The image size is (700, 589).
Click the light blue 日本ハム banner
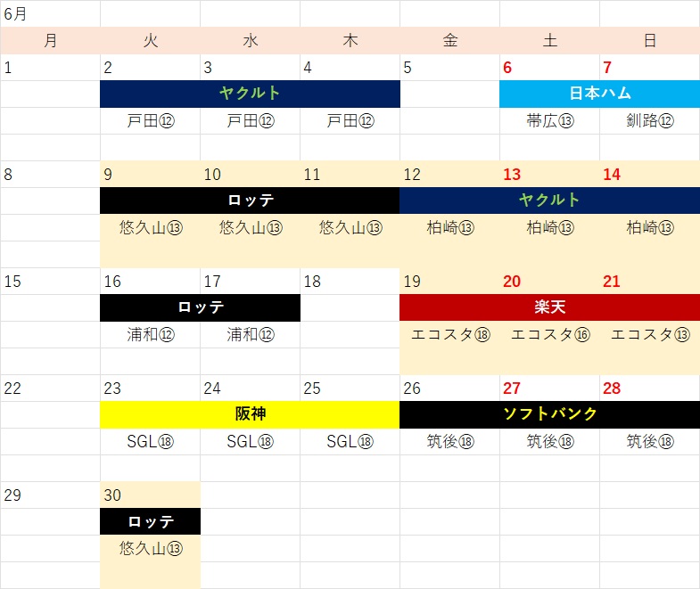[599, 94]
